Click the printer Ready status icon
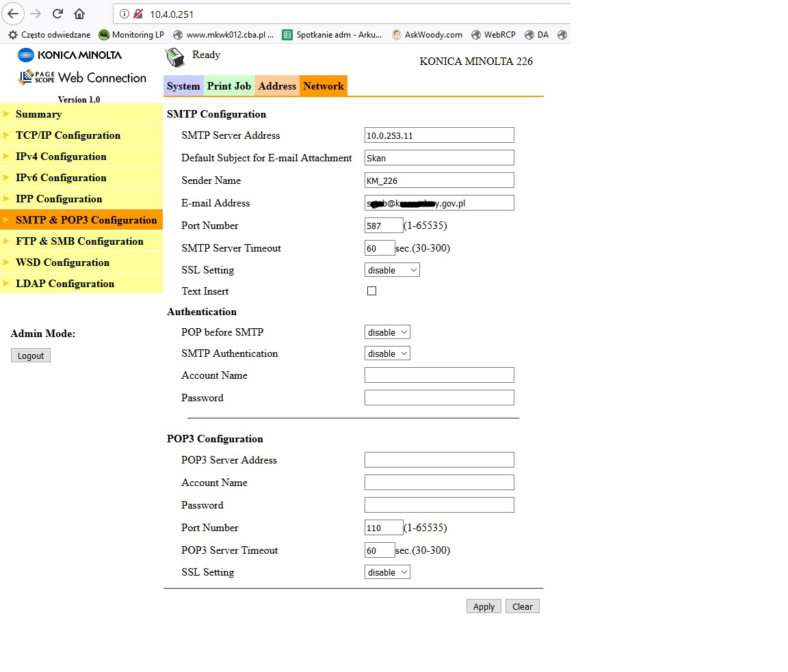 [x=175, y=57]
